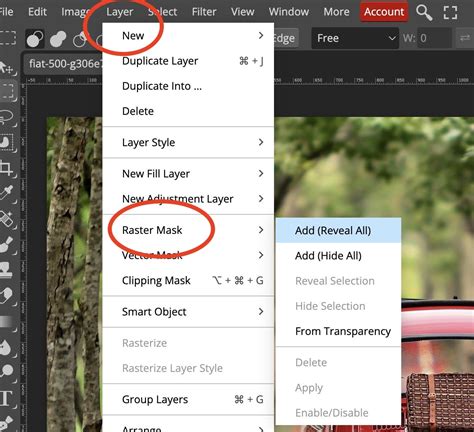
Task: Click the greyed-out Apply entry
Action: click(x=338, y=388)
